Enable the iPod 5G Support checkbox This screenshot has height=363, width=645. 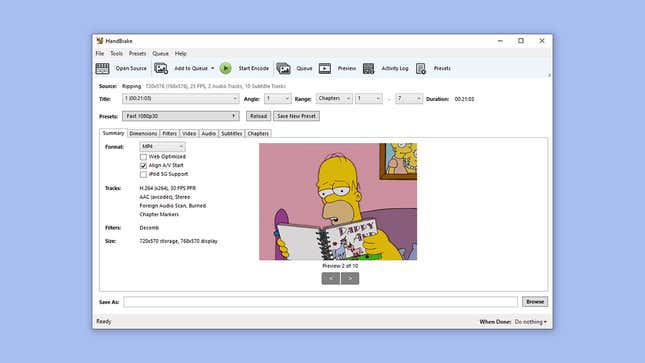[x=143, y=174]
